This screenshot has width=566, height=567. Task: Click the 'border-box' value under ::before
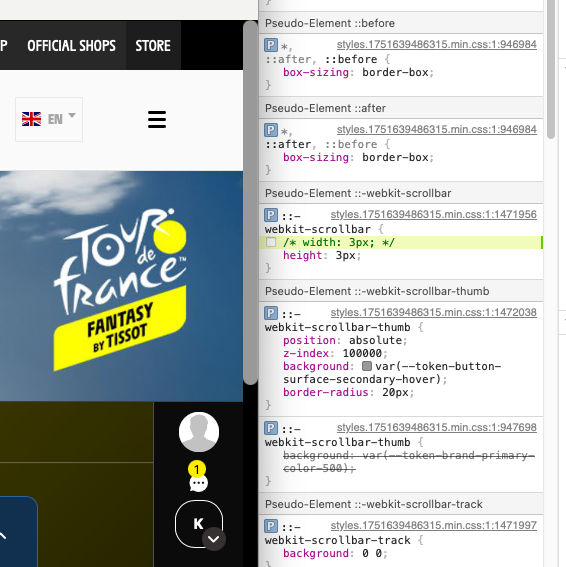coord(395,73)
